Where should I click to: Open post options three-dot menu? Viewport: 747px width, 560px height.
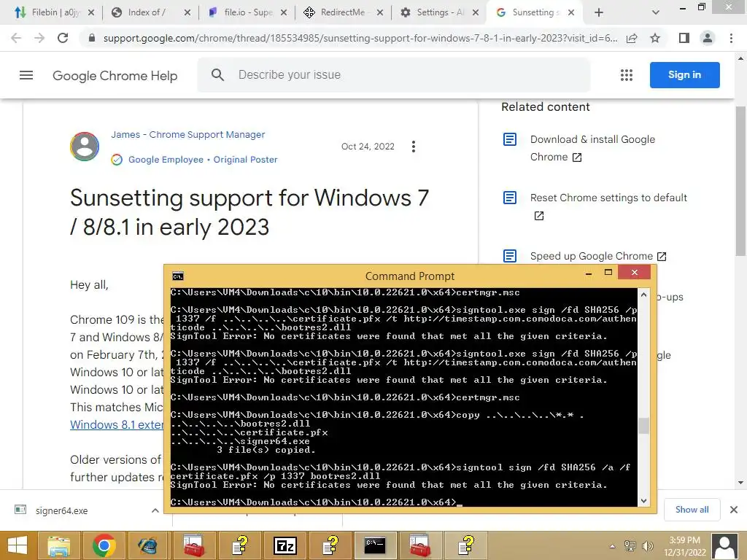413,147
